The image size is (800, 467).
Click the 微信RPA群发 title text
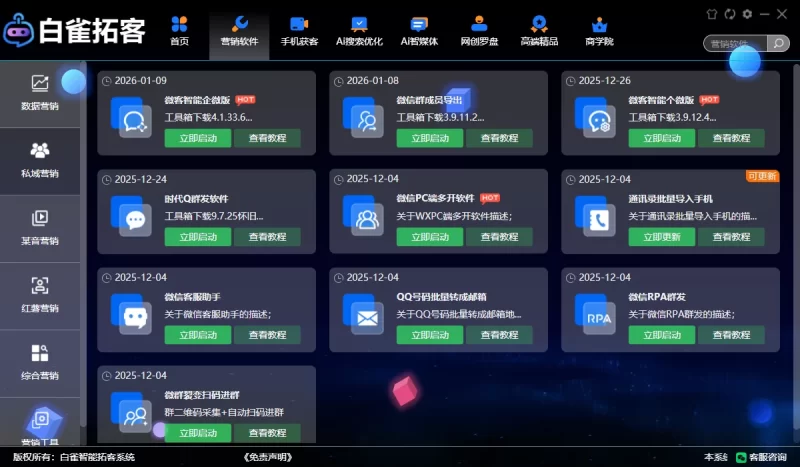click(x=657, y=297)
